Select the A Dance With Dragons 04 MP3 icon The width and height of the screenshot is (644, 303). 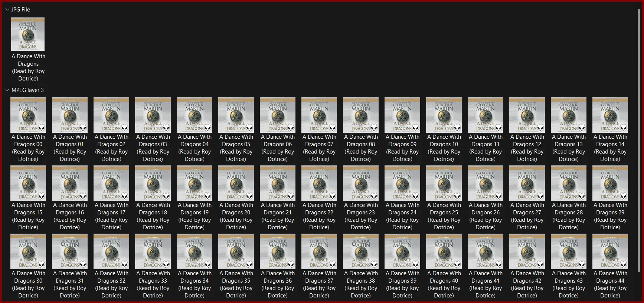tap(194, 115)
